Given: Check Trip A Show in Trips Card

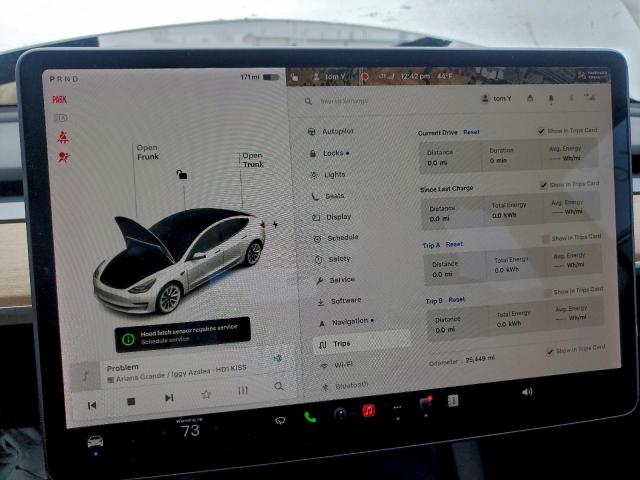Looking at the screenshot, I should pyautogui.click(x=546, y=238).
